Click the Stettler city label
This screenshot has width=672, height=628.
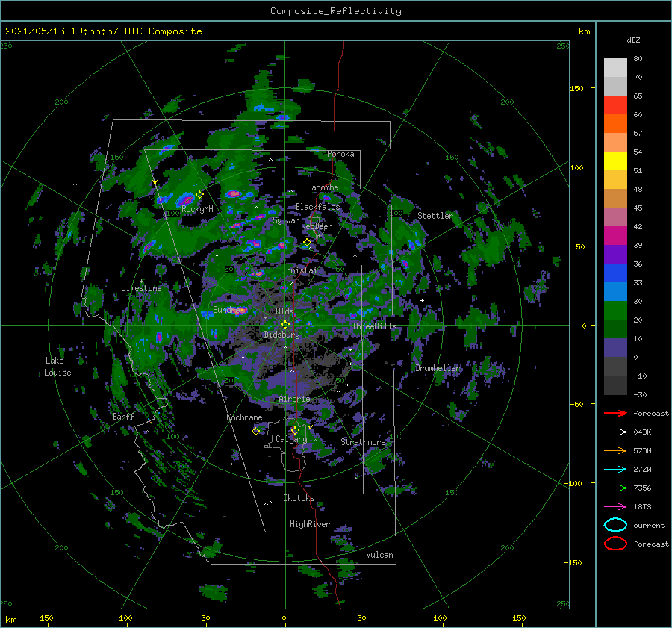(435, 216)
